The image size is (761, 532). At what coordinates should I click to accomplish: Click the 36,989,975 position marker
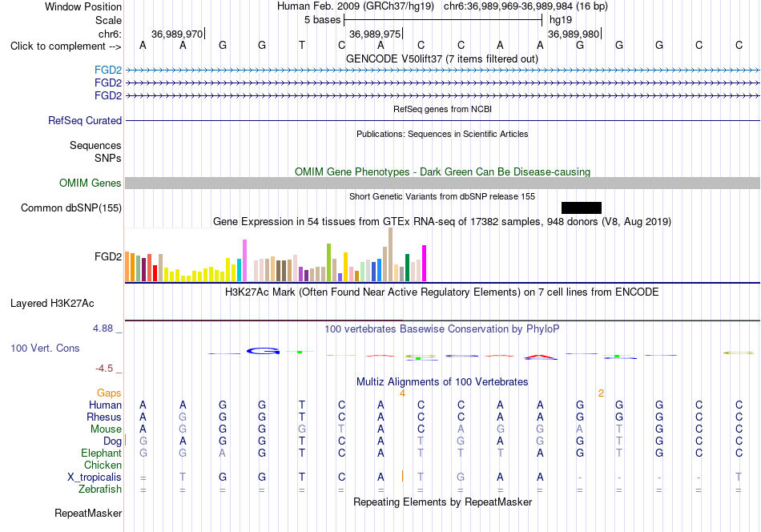[x=375, y=34]
